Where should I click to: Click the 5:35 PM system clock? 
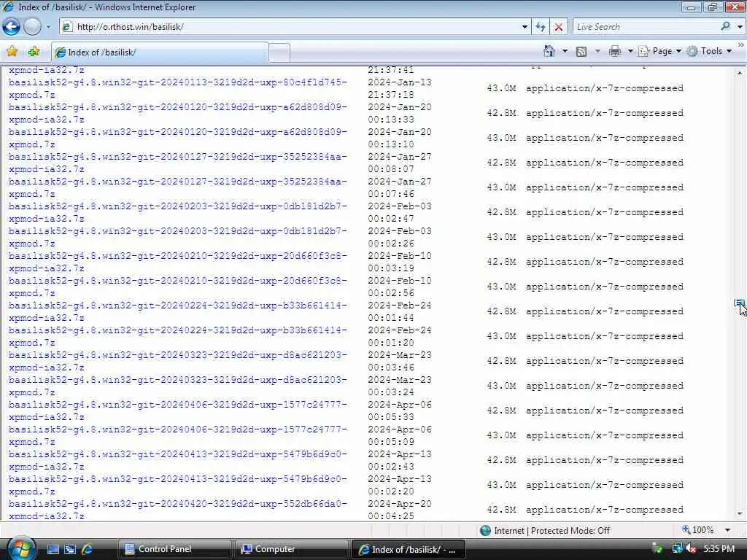719,549
